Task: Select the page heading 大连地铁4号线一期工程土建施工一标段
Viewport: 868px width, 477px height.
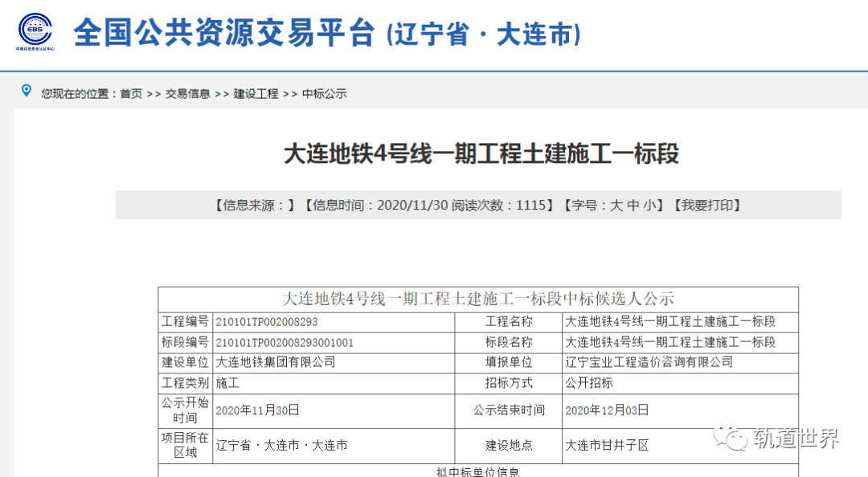Action: tap(481, 154)
